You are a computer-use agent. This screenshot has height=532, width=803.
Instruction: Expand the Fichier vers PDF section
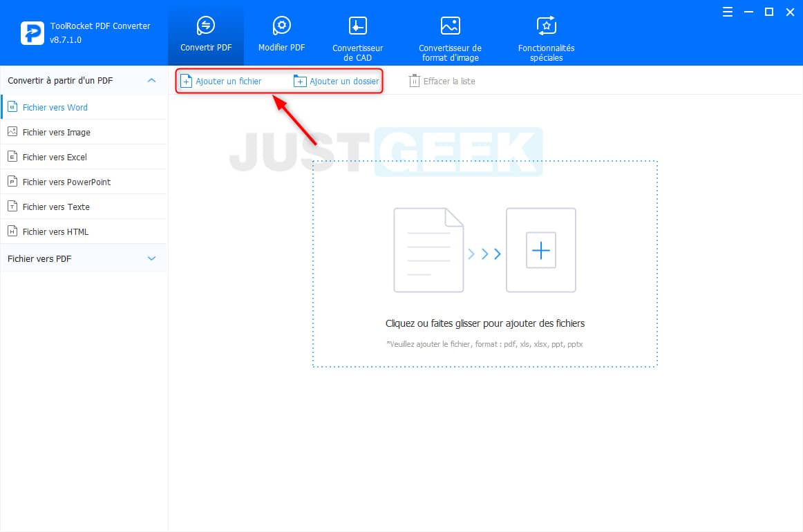click(x=151, y=258)
